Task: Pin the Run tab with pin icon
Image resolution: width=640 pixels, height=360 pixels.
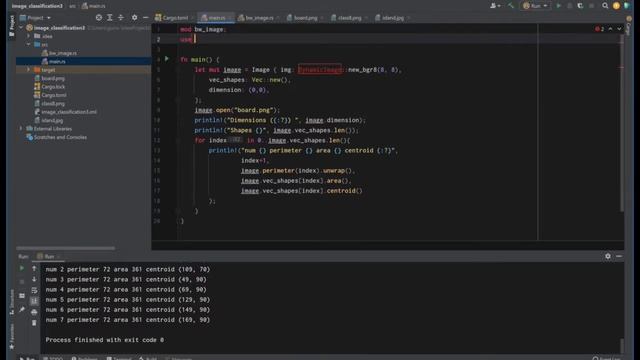Action: pyautogui.click(x=22, y=309)
